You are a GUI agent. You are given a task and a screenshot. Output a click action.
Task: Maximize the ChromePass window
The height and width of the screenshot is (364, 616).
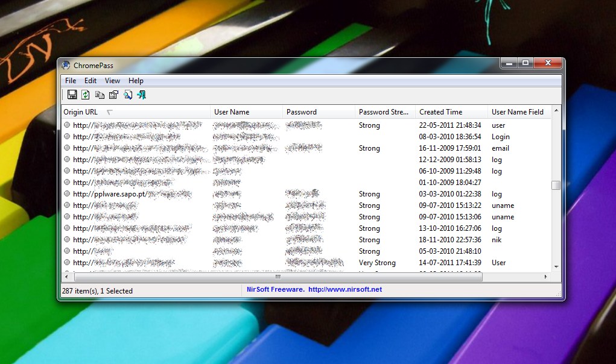(526, 63)
